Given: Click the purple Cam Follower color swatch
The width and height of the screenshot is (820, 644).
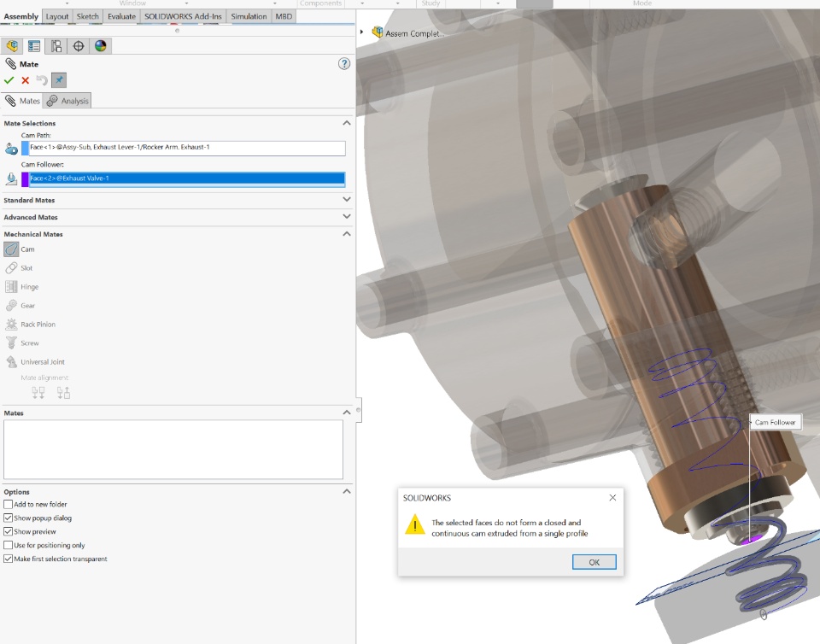Looking at the screenshot, I should click(25, 179).
